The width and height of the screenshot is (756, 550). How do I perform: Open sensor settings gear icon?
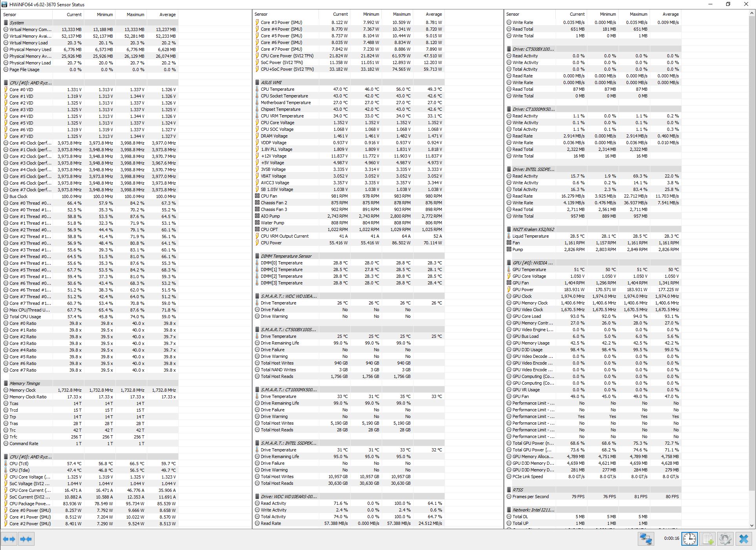click(x=725, y=539)
